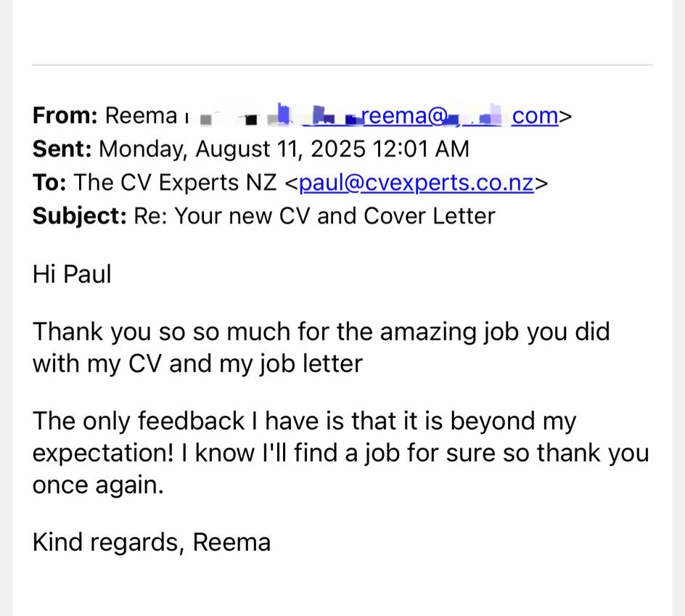Click the sender name "Reema" in the From line
Screen dimensions: 685x616
(141, 116)
